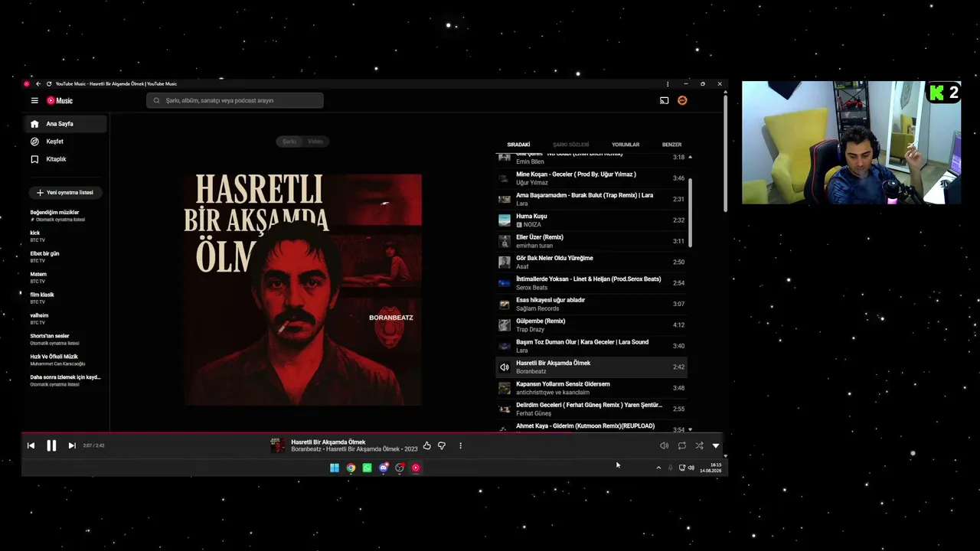Skip to the previous track
The image size is (980, 551).
[x=31, y=445]
